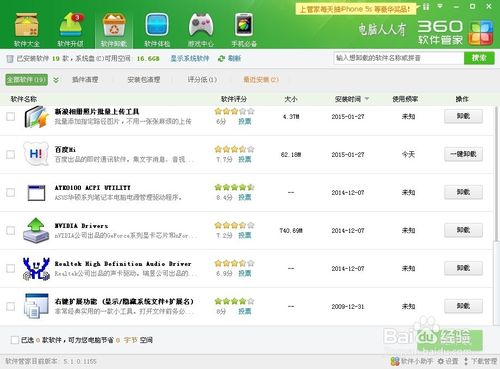The width and height of the screenshot is (500, 369).
Task: Focus the uninstall software search input field
Action: [399, 58]
